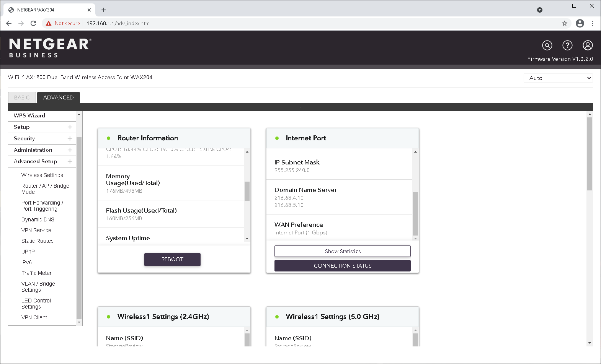Open VLAN / Bridge Settings
This screenshot has height=364, width=601.
(x=38, y=287)
